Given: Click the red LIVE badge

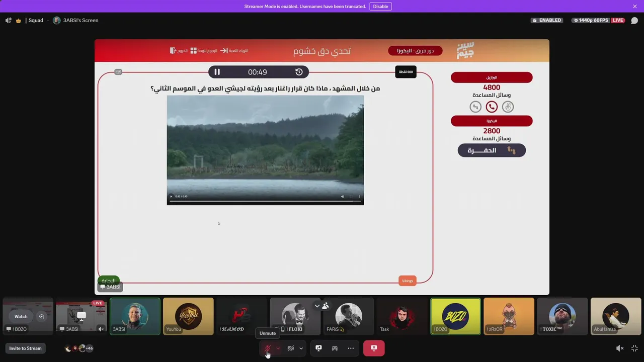Looking at the screenshot, I should (x=618, y=21).
